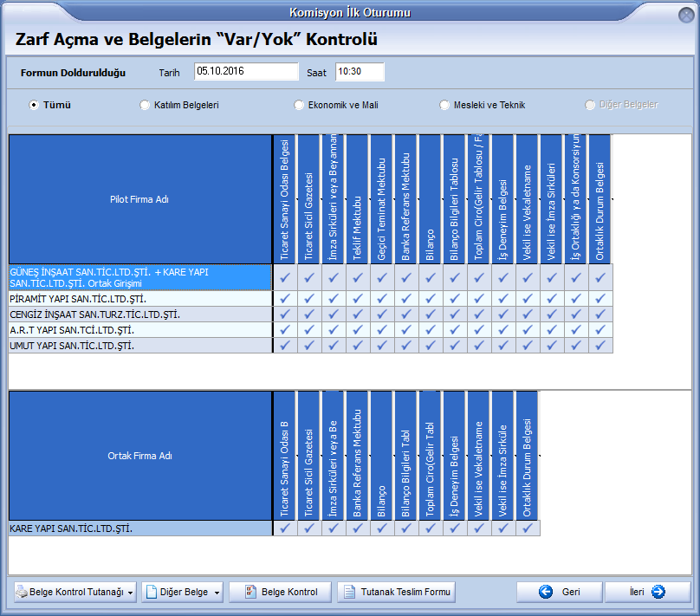Click the Tutanak Teslim Formu page icon
Screen dimensions: 700x616
pyautogui.click(x=349, y=593)
